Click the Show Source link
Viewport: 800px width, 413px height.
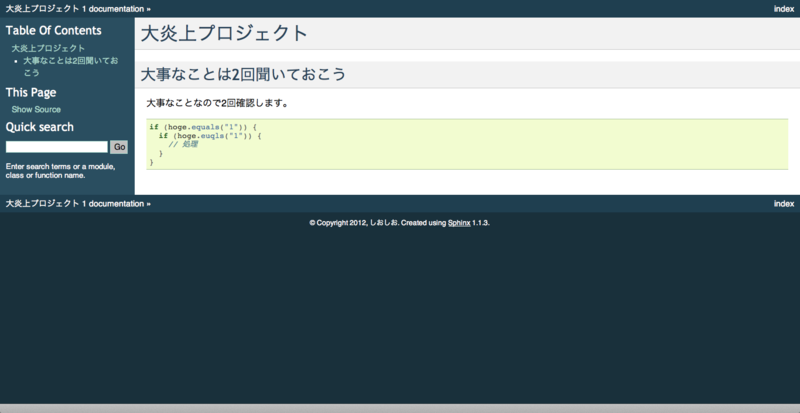pos(36,109)
